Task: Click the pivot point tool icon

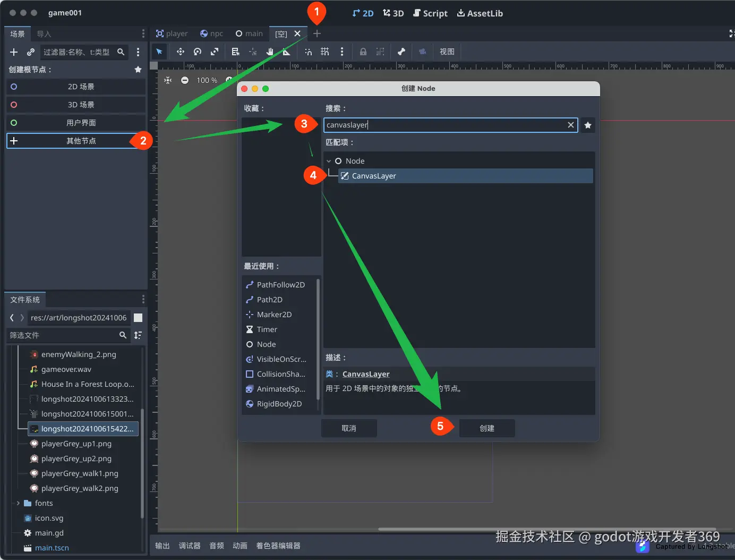Action: click(x=253, y=52)
